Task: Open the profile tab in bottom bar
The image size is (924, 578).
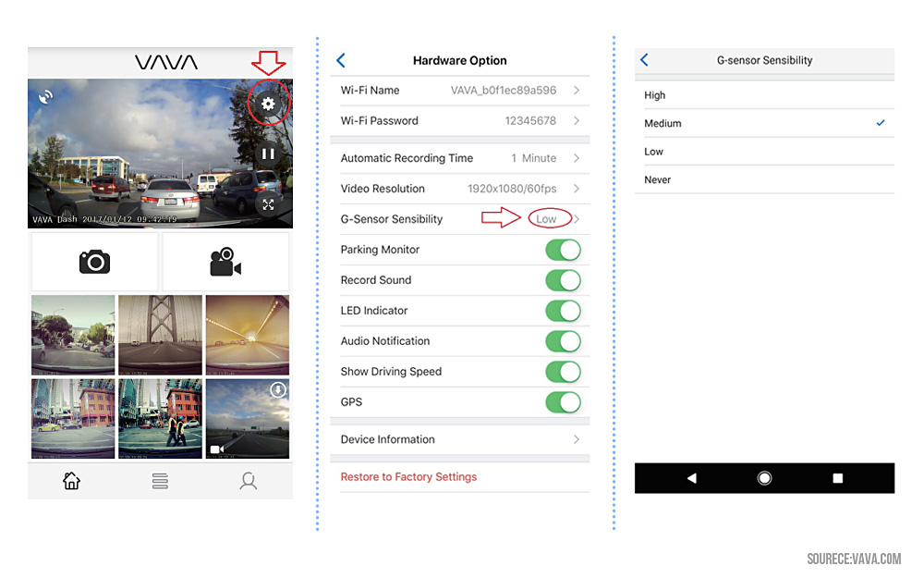Action: tap(248, 481)
